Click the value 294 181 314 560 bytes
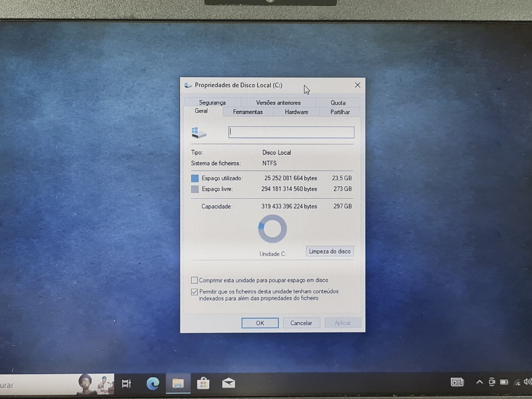Screen dimensions: 532x399 (289, 189)
